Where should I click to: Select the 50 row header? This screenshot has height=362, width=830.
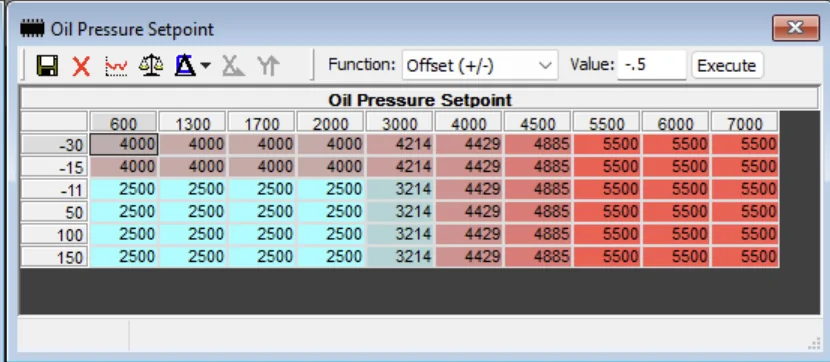(x=54, y=212)
